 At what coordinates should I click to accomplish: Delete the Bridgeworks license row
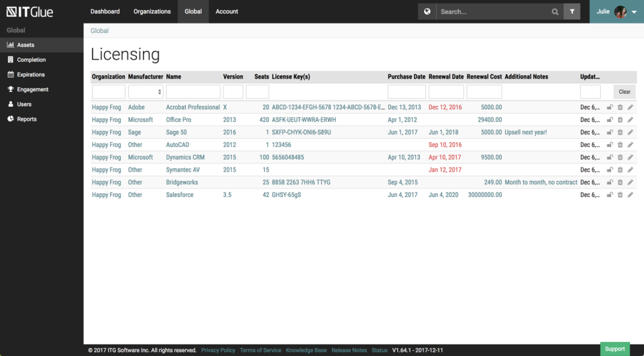pos(620,182)
